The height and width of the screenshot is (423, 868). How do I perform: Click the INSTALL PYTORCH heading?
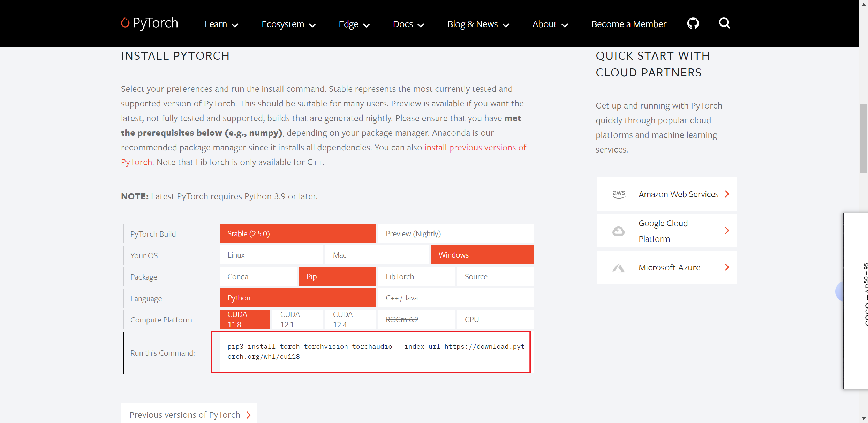click(x=175, y=56)
